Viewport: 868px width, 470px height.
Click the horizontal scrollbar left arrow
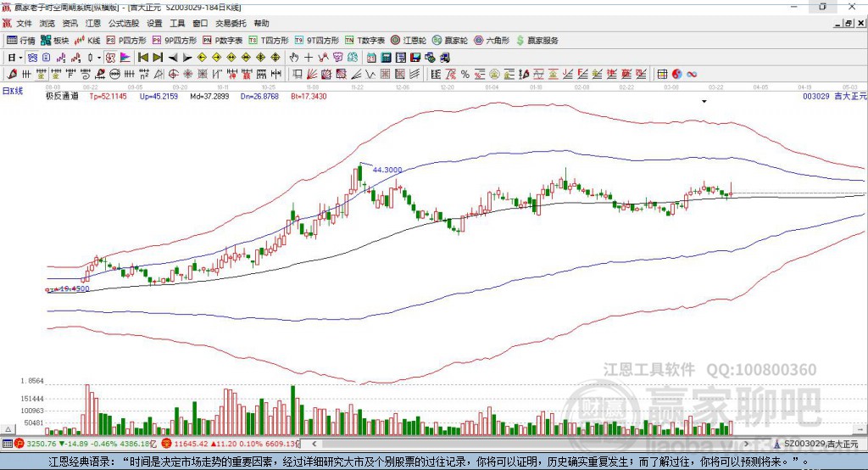pos(314,444)
